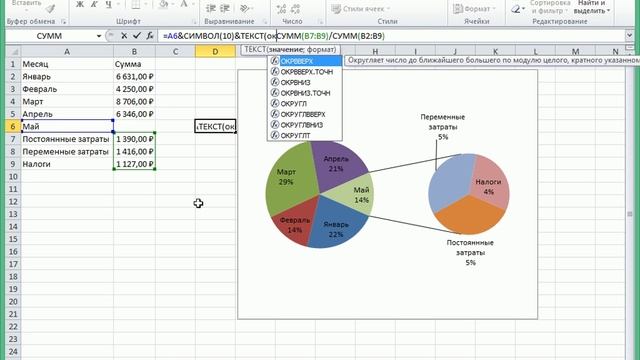Click cell containing Январь
Screen dimensions: 640x360
pyautogui.click(x=67, y=76)
